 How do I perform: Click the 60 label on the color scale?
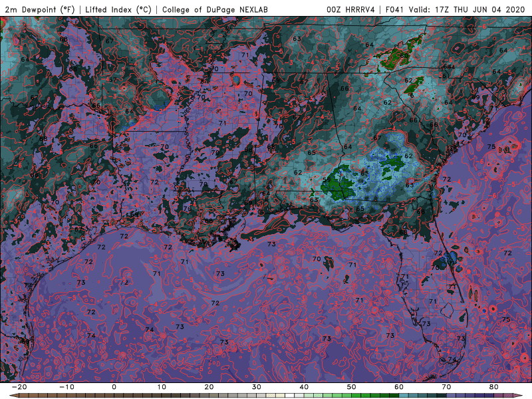point(399,387)
